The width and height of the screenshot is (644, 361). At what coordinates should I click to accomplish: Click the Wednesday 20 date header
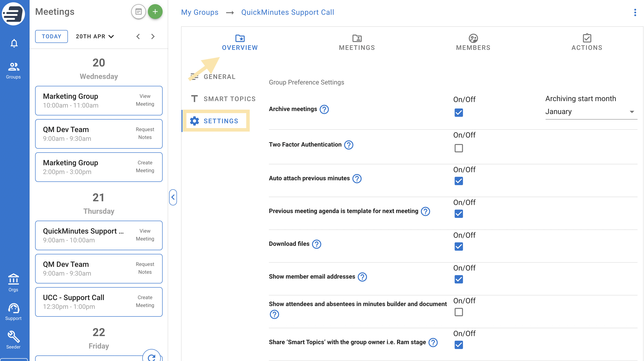99,69
